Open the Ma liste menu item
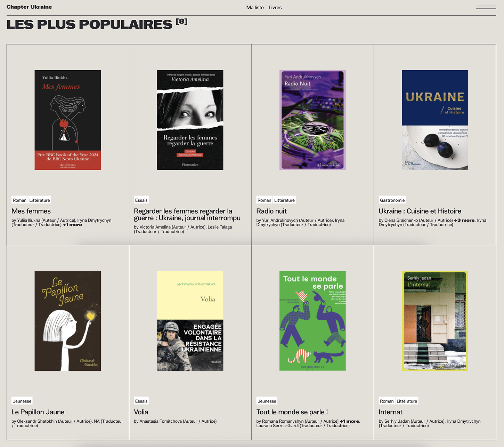Image resolution: width=504 pixels, height=447 pixels. (x=255, y=8)
